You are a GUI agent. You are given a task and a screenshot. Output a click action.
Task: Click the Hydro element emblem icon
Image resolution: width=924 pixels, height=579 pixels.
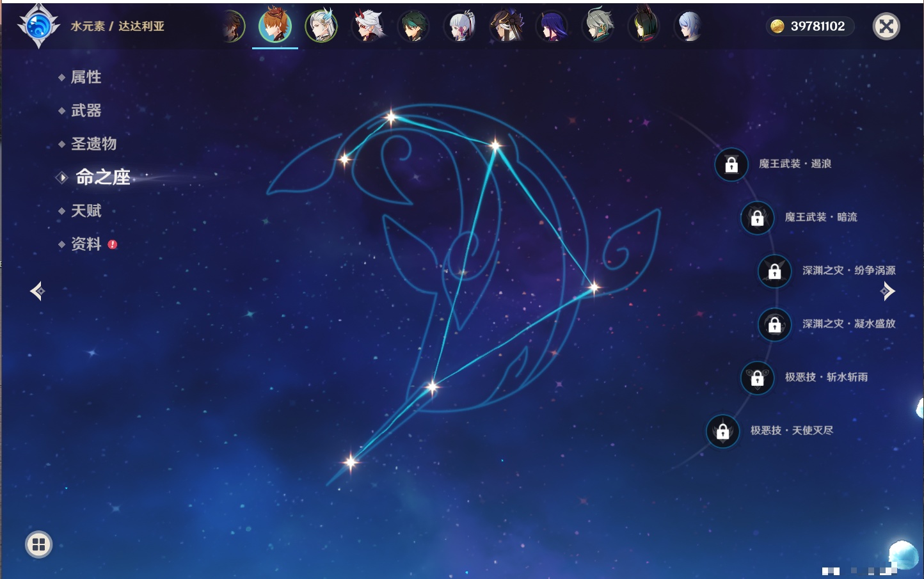(x=38, y=26)
